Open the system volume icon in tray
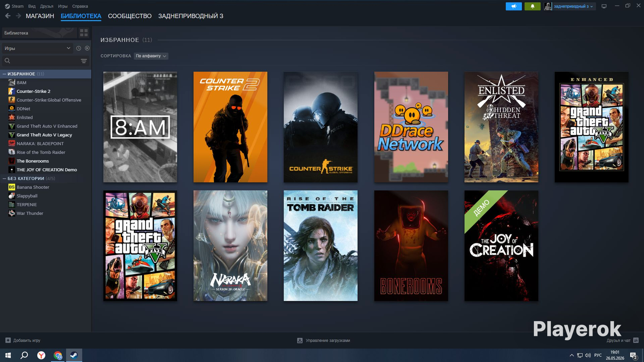The width and height of the screenshot is (644, 362). point(587,355)
